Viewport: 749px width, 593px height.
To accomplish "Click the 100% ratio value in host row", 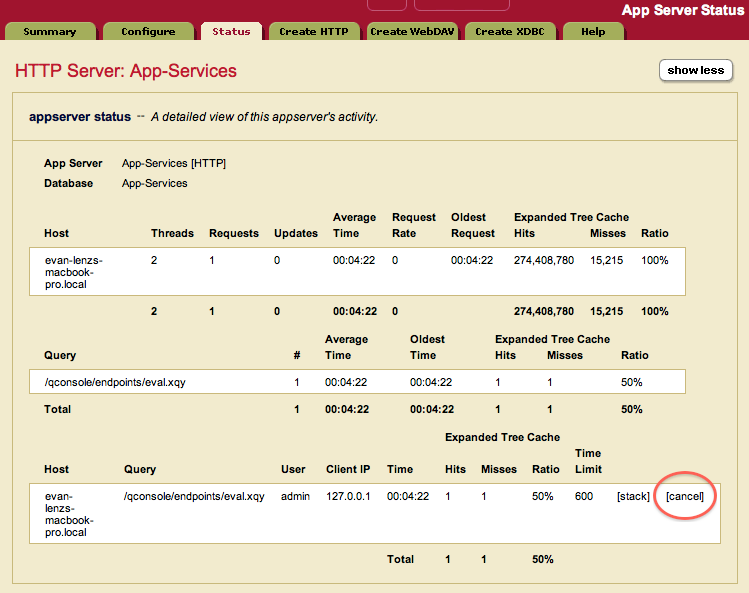I will click(x=654, y=260).
